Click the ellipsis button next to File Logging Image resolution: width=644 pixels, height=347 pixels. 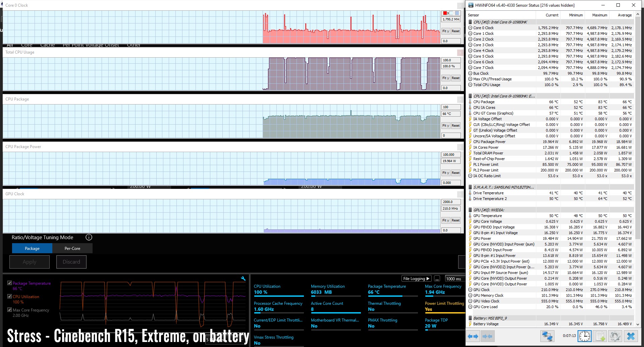pyautogui.click(x=437, y=279)
